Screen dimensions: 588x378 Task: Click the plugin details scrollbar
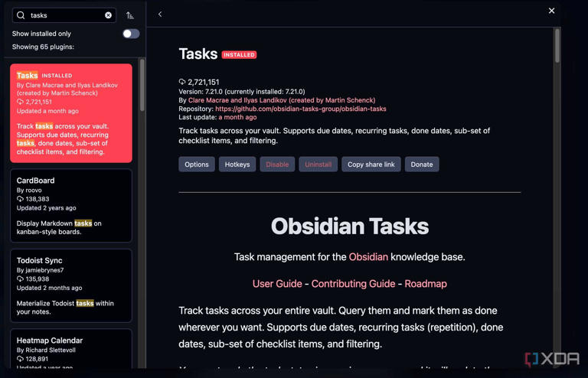[x=557, y=46]
